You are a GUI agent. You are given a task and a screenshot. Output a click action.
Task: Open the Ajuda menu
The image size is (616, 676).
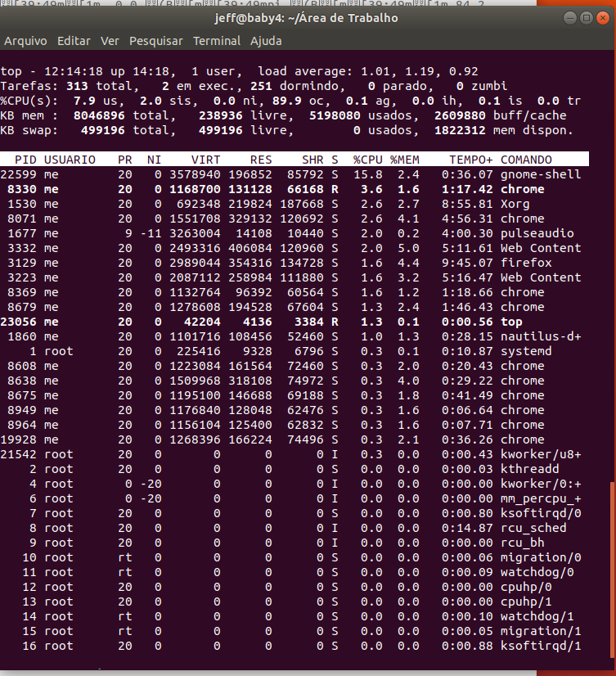(266, 41)
